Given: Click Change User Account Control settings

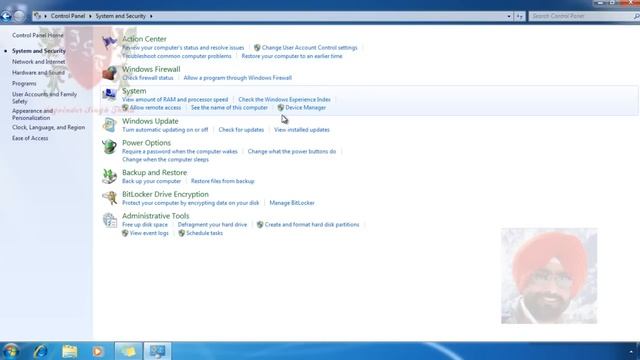Looking at the screenshot, I should click(x=309, y=48).
